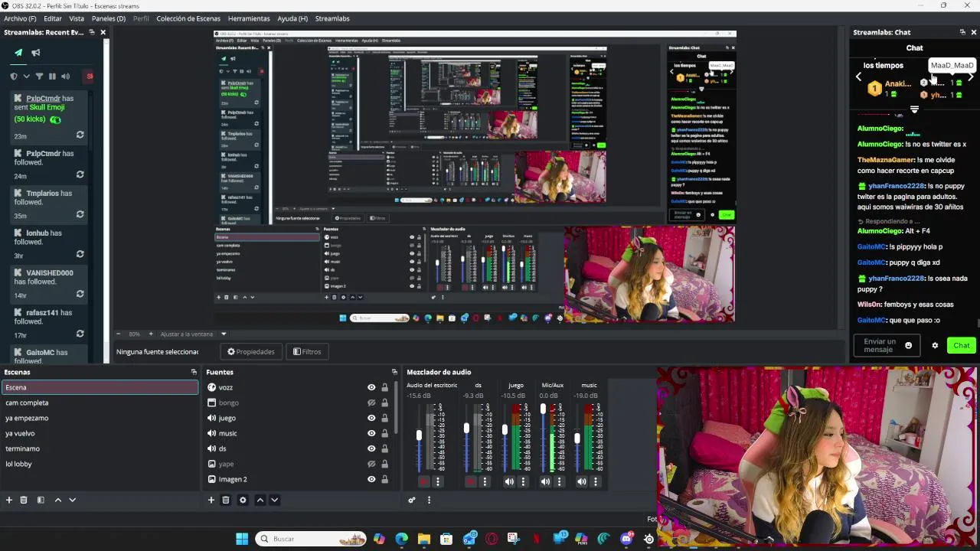Viewport: 980px width, 551px height.
Task: Hide the vozz source
Action: (x=371, y=387)
